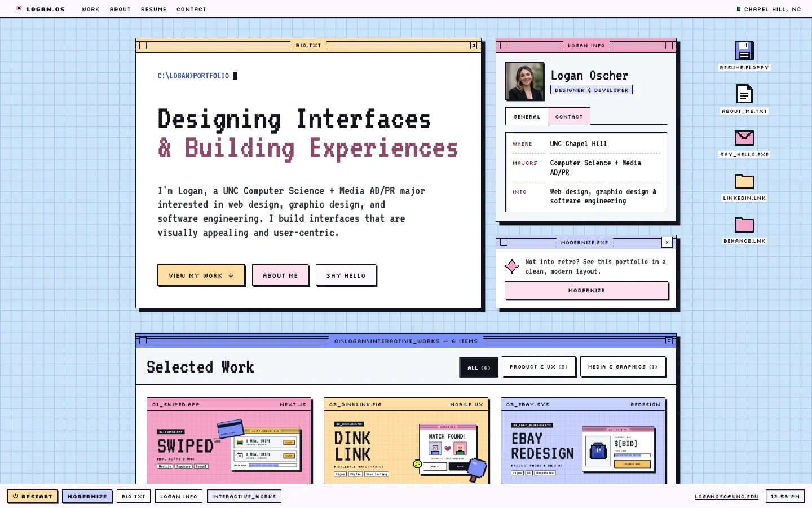The image size is (812, 508).
Task: Open the RESUME.FLOPPY desktop icon
Action: pos(744,55)
